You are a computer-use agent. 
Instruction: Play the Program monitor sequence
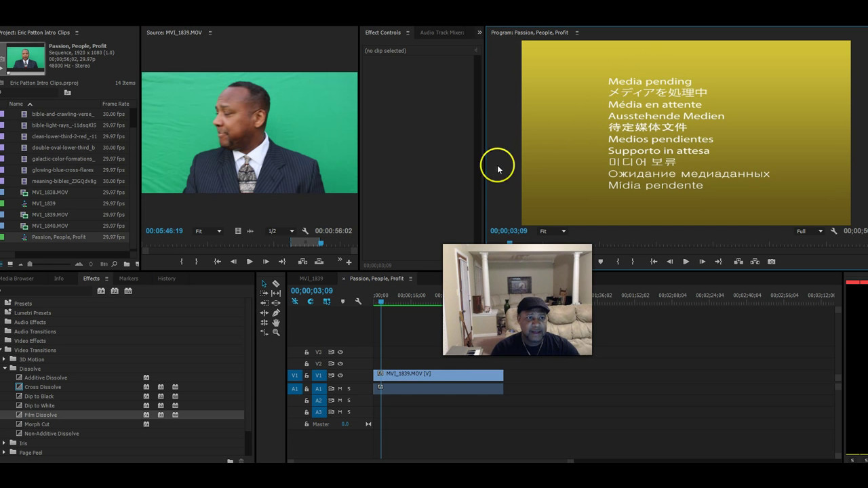coord(686,262)
